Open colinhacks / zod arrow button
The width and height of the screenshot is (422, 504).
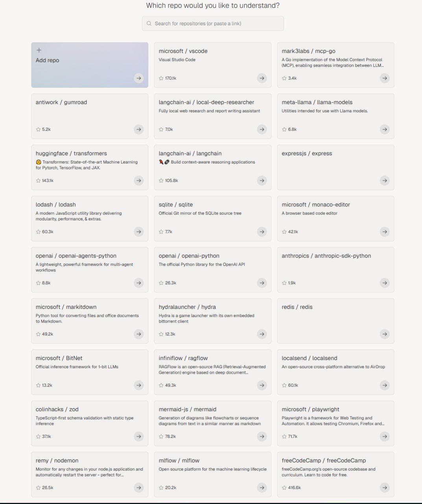(x=139, y=437)
